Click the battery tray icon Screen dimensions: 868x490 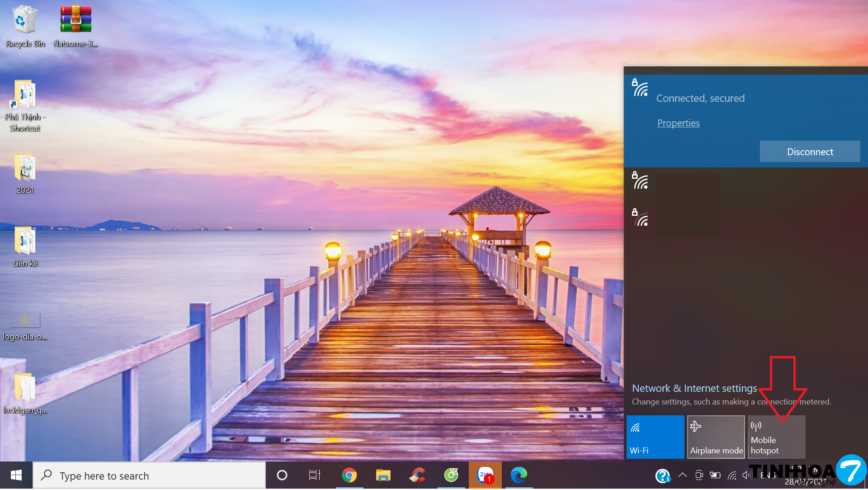tap(715, 475)
